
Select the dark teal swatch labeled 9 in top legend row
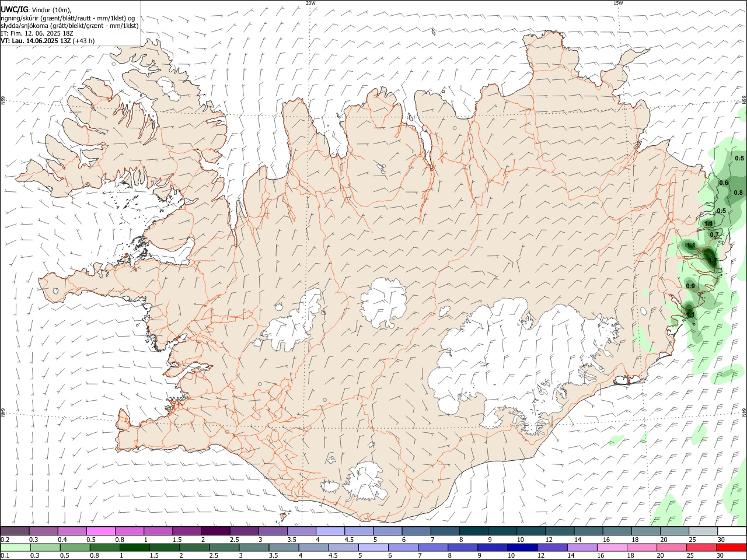pos(502,531)
